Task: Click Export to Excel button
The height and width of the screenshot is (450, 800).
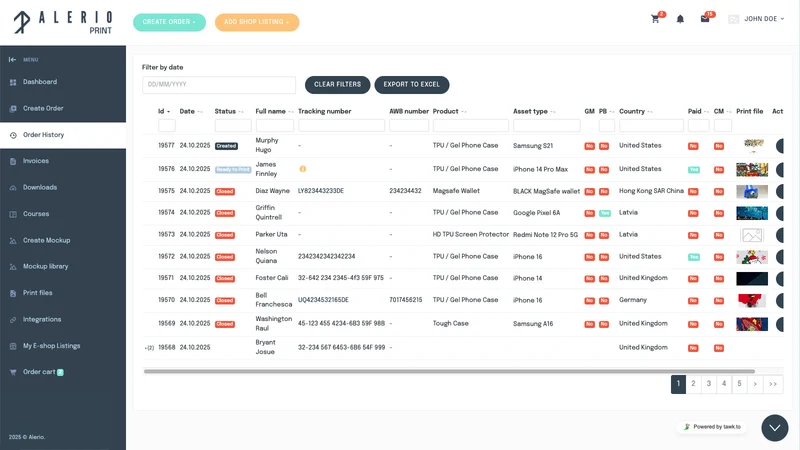Action: (412, 85)
